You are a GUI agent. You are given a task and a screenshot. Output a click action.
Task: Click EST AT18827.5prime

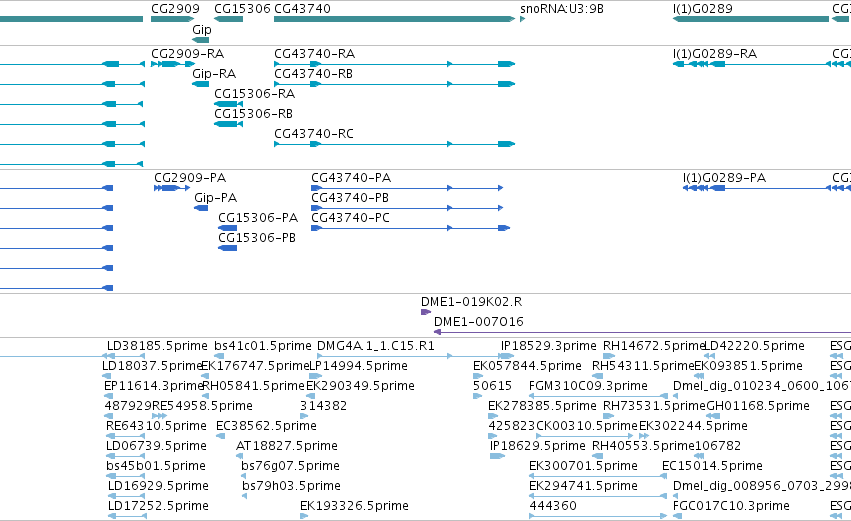coord(287,447)
